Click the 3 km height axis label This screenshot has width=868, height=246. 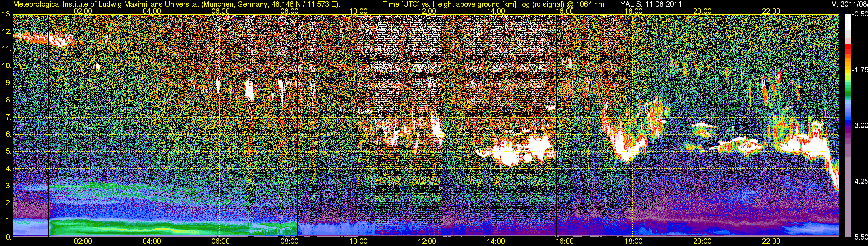[9, 186]
